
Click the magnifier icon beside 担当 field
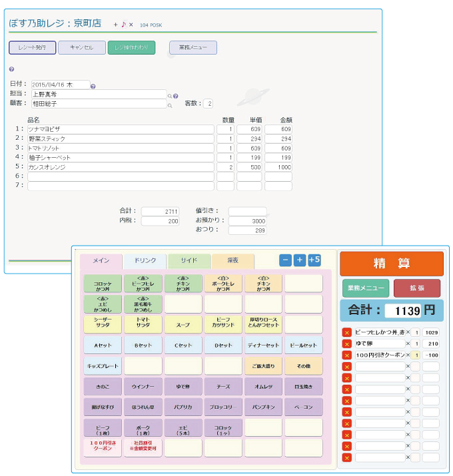(x=170, y=95)
